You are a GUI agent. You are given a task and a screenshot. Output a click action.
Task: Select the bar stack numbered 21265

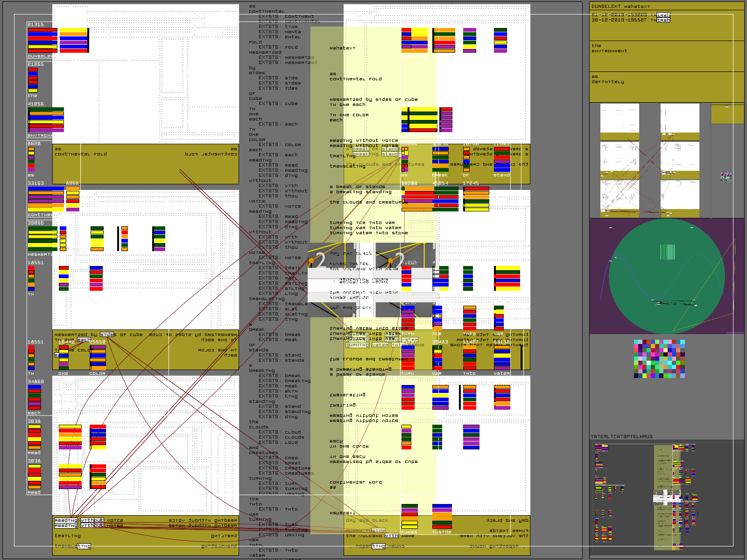click(33, 80)
